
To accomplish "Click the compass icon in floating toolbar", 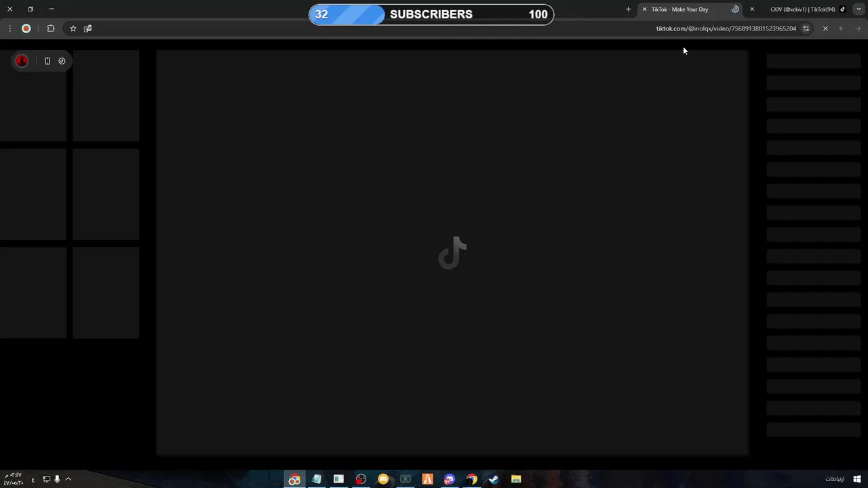I will pyautogui.click(x=62, y=61).
